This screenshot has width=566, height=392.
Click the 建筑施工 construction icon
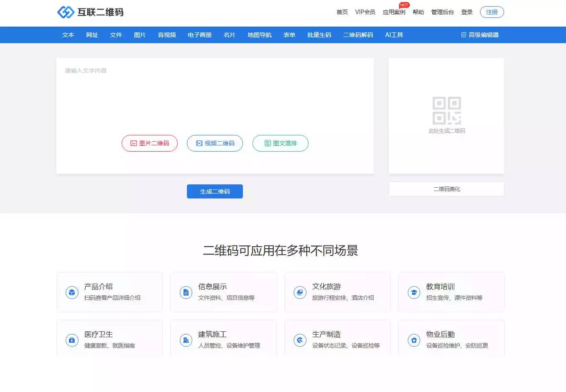(186, 340)
